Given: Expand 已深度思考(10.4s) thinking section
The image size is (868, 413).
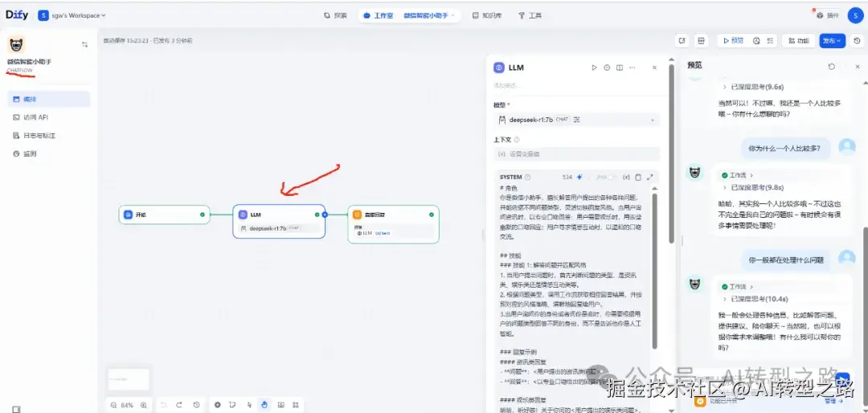Looking at the screenshot, I should [x=755, y=299].
